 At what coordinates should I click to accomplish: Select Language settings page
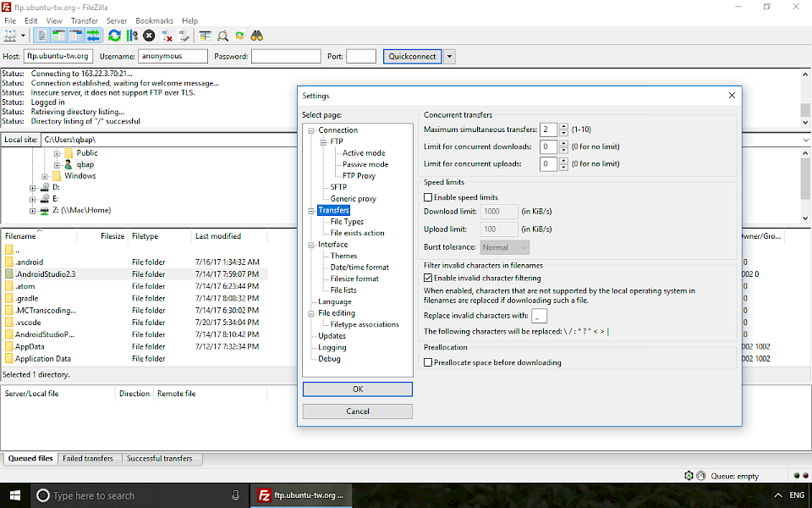[x=335, y=301]
